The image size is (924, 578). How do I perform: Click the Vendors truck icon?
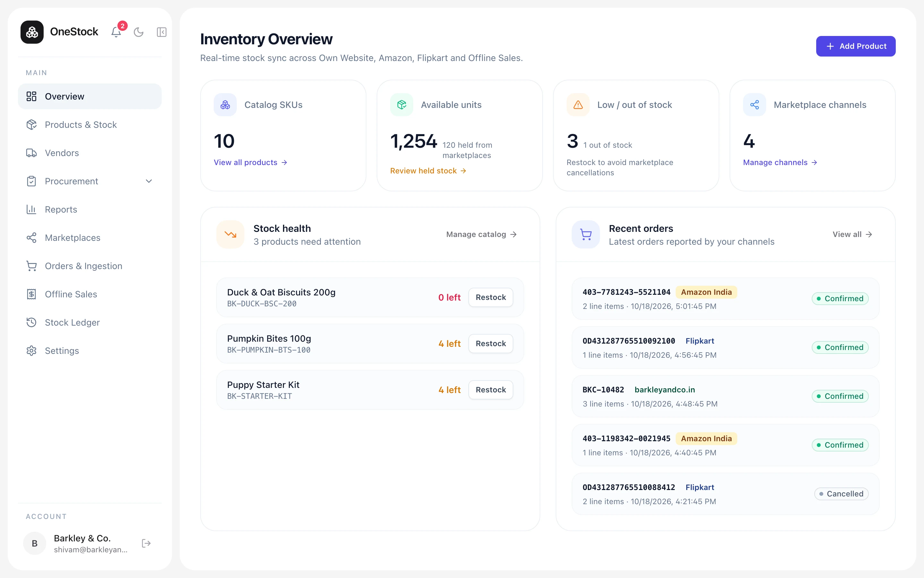(x=31, y=153)
